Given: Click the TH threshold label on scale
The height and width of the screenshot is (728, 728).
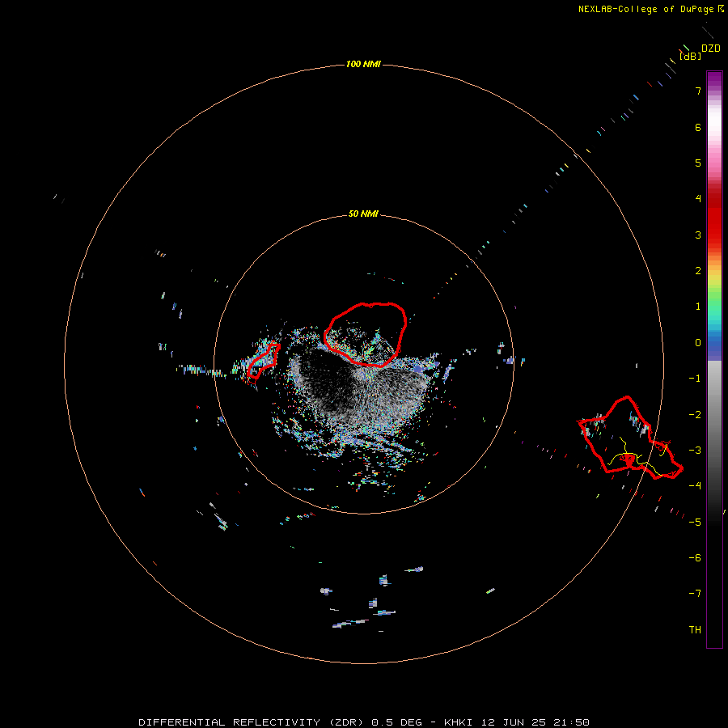Looking at the screenshot, I should (695, 630).
